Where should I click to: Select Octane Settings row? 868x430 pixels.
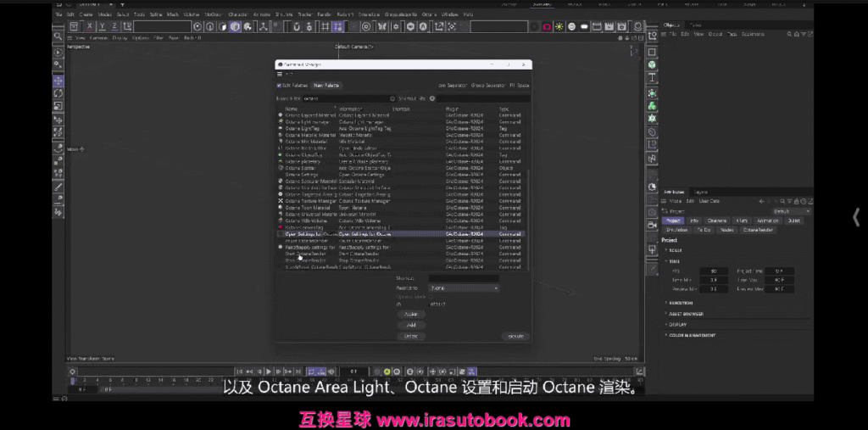[399, 175]
